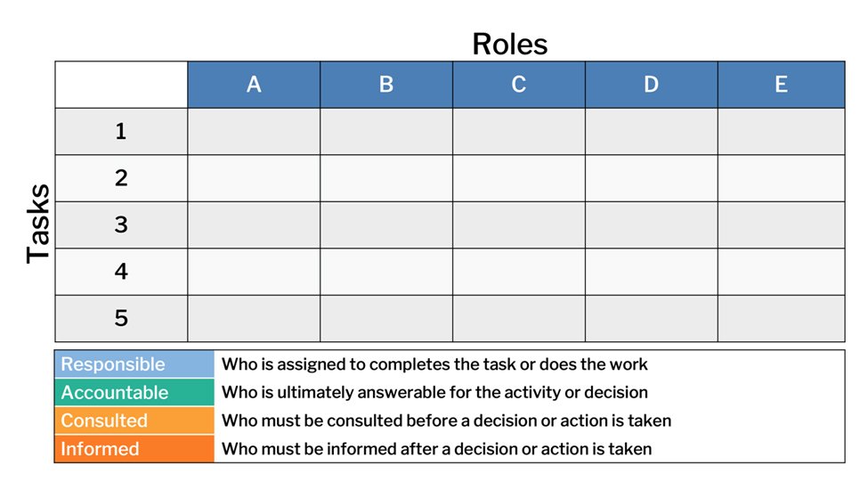Click task row 3 label cell
Image resolution: width=868 pixels, height=490 pixels.
coord(121,225)
